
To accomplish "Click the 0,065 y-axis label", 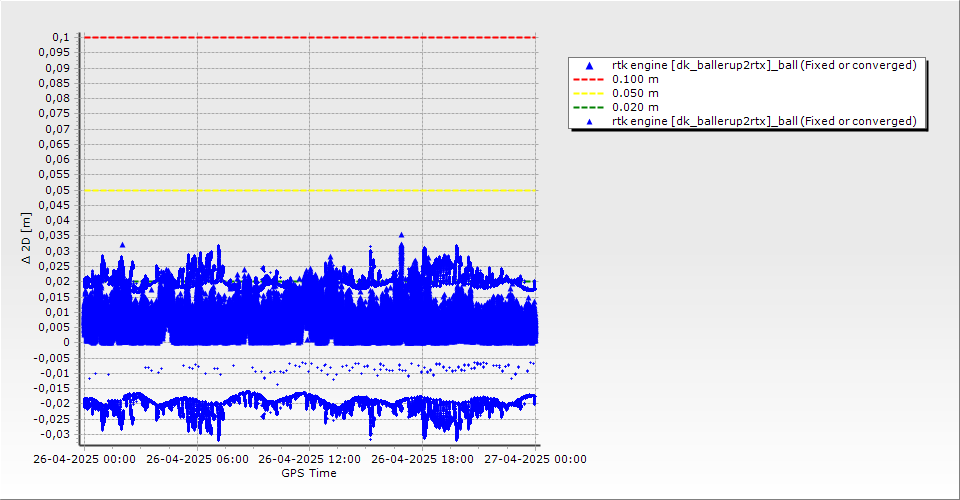I will click(x=54, y=144).
